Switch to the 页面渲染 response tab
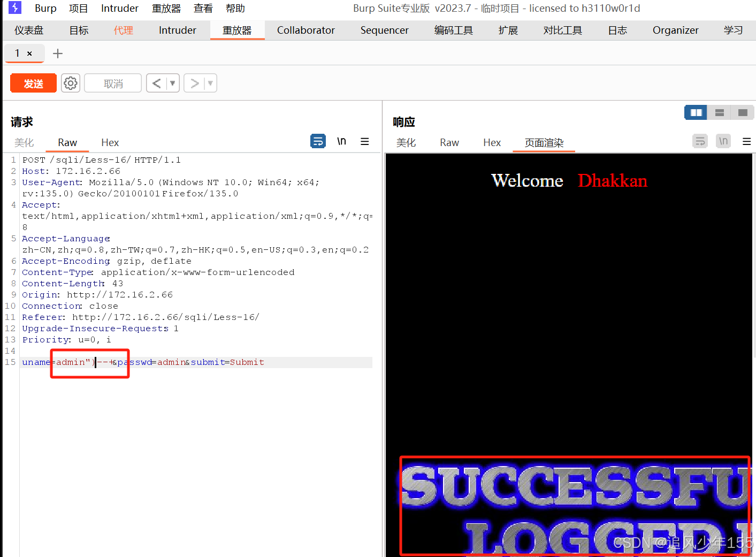Screen dimensions: 756x557 coord(544,142)
